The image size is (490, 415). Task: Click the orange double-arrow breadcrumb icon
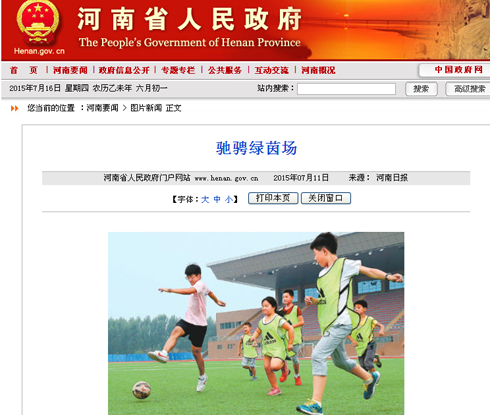(14, 108)
